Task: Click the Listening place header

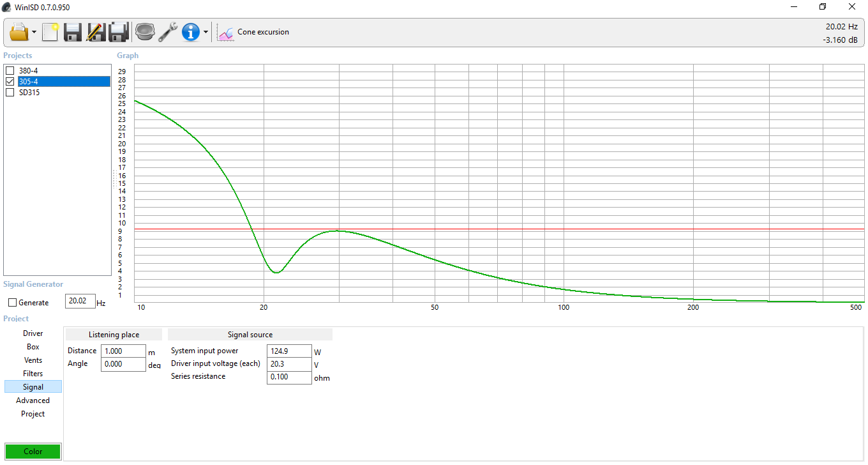Action: (x=114, y=335)
